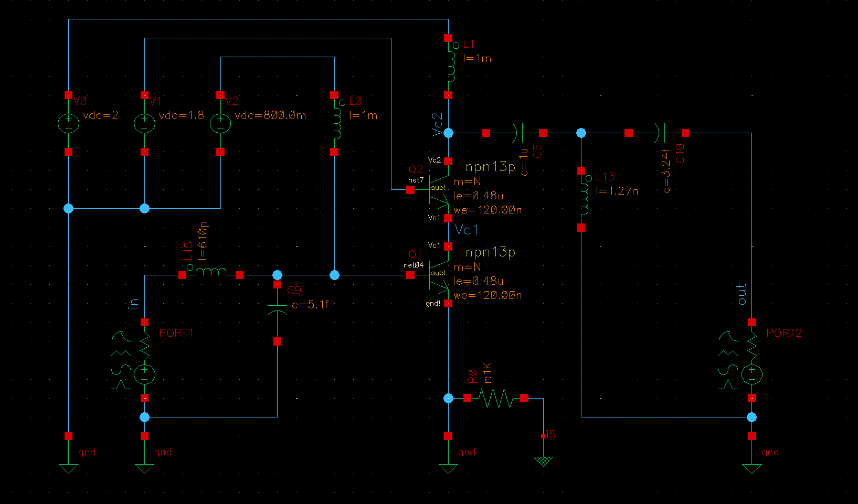
Task: Select the "l=610p" inductance label
Action: click(203, 241)
